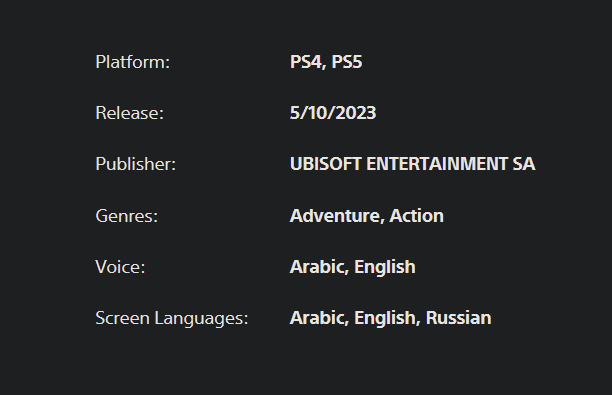This screenshot has width=612, height=395.
Task: Click the Genres label
Action: pos(127,216)
